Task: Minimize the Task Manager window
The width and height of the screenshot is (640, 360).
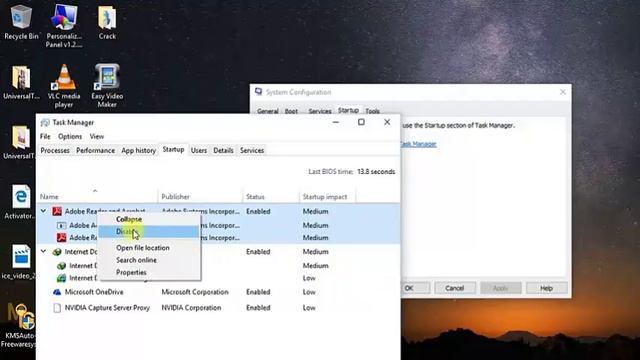Action: (x=336, y=122)
